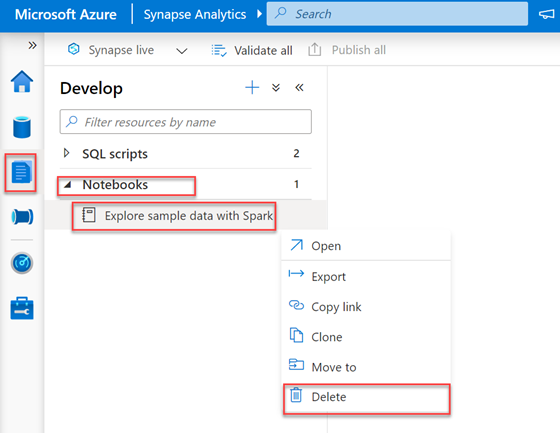
Task: Open the Data hub cylinder icon
Action: tap(22, 127)
